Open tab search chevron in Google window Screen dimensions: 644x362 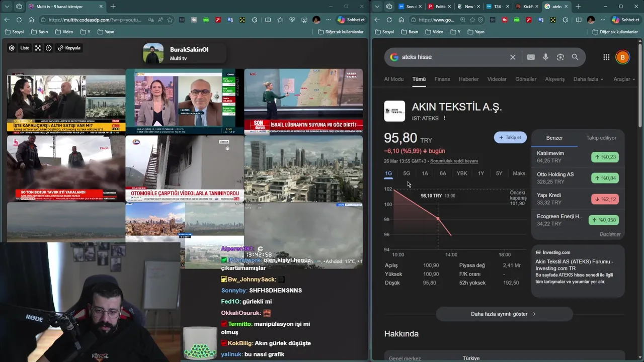point(377,7)
